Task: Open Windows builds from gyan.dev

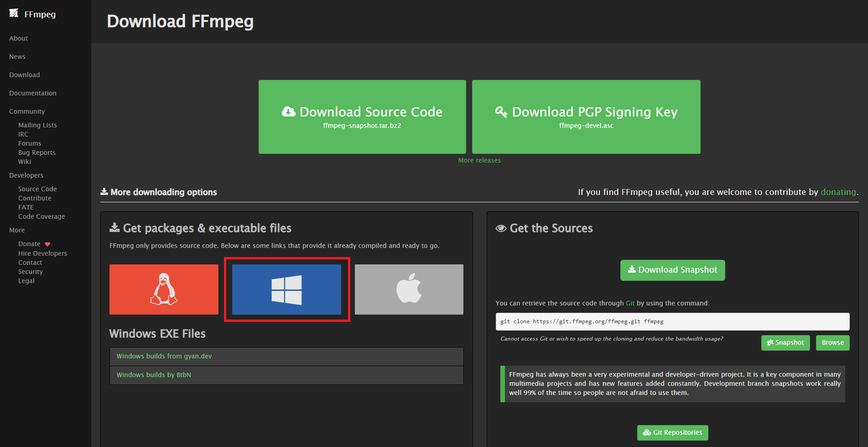Action: tap(164, 356)
